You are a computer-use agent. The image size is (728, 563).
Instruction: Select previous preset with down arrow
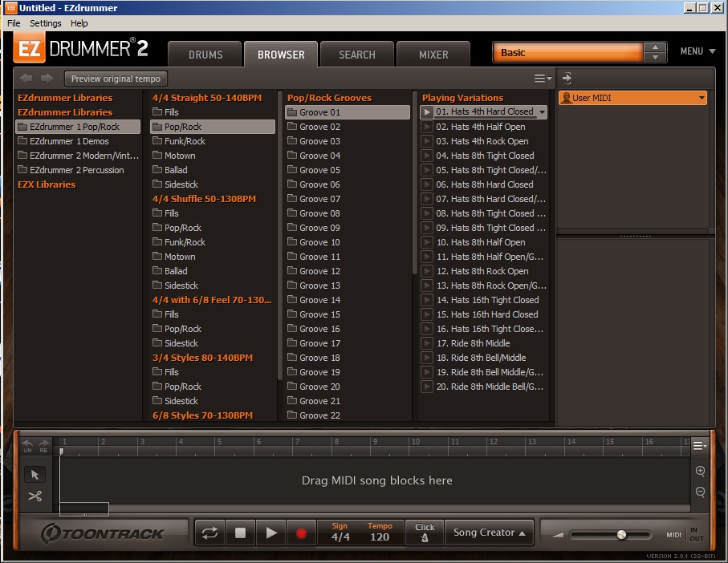point(655,57)
